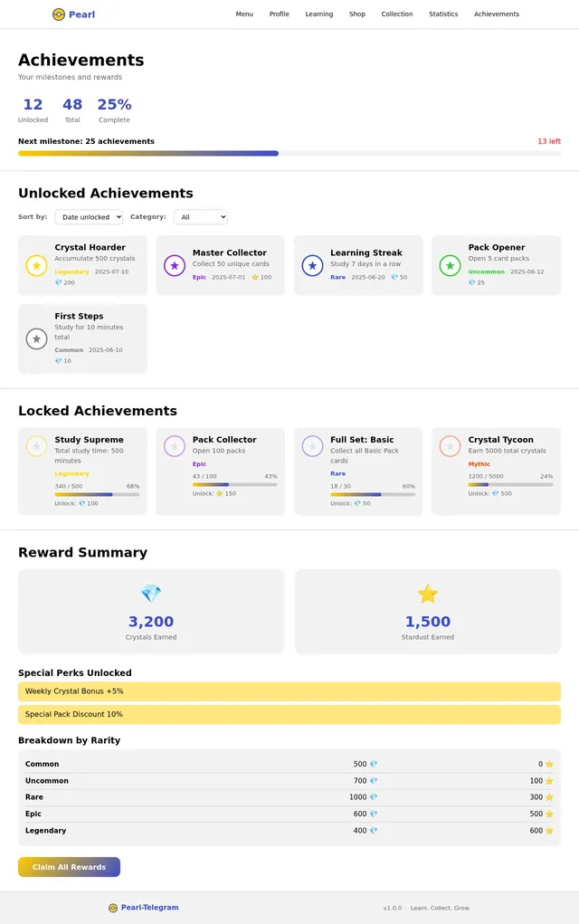Click the Crystal Hoarder yellow star badge
The height and width of the screenshot is (924, 579).
36,266
